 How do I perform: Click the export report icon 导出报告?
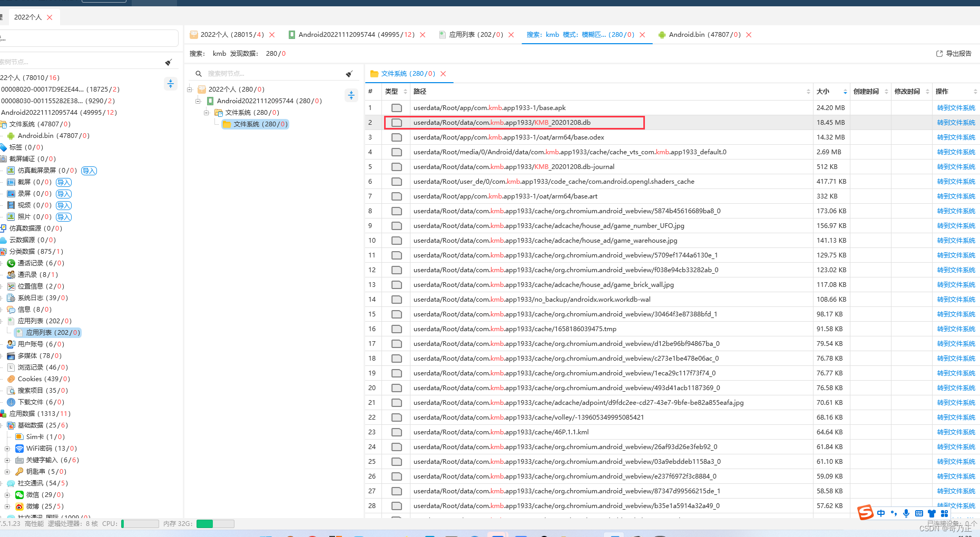click(x=939, y=54)
